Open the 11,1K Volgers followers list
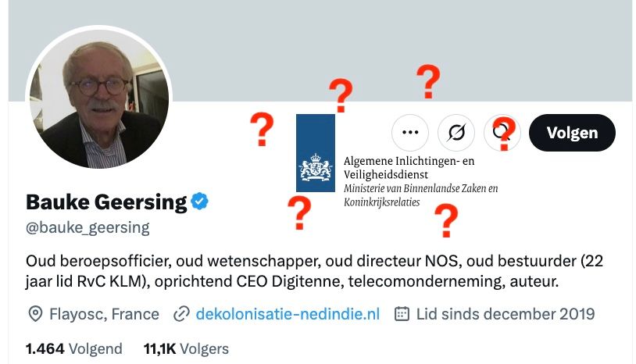Screen dimensions: 636x364 coord(186,348)
